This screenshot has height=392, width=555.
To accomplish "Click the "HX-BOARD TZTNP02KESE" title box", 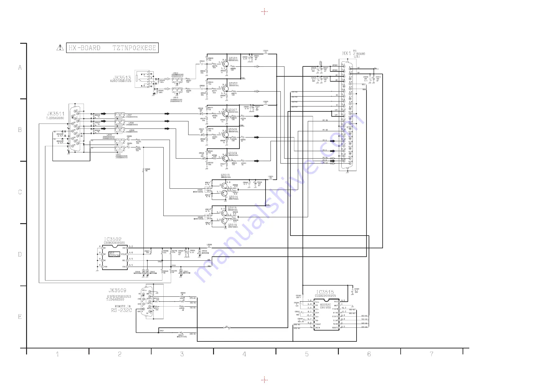I will click(x=112, y=48).
